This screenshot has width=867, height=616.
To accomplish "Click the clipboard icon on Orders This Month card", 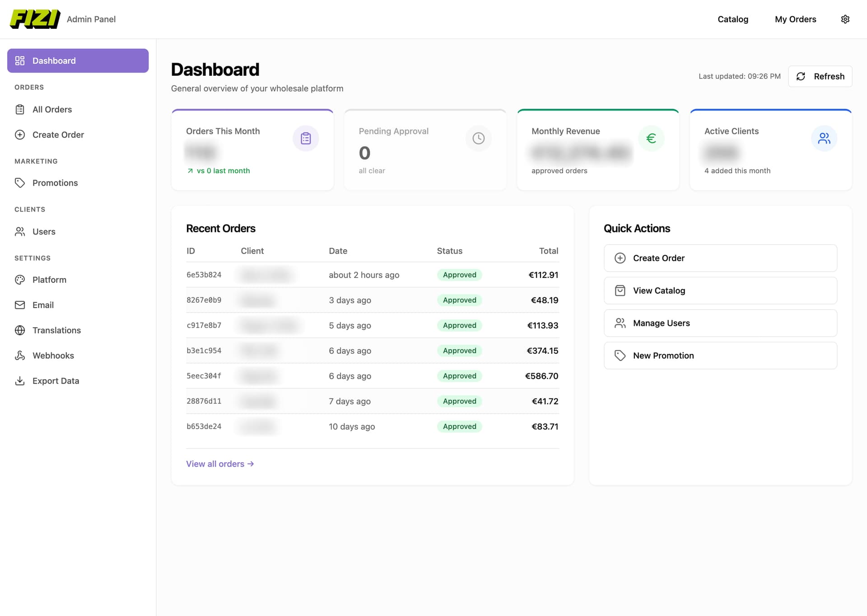I will pos(306,138).
